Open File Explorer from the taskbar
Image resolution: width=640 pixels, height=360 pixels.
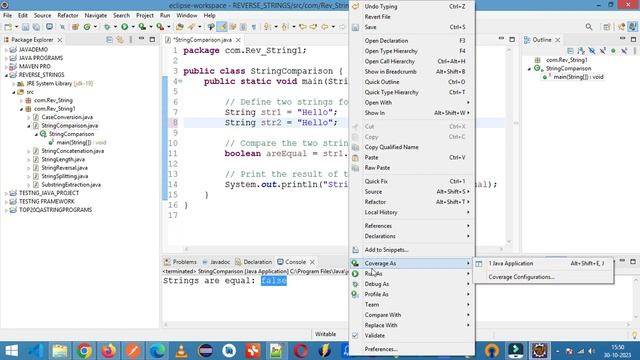(x=60, y=351)
